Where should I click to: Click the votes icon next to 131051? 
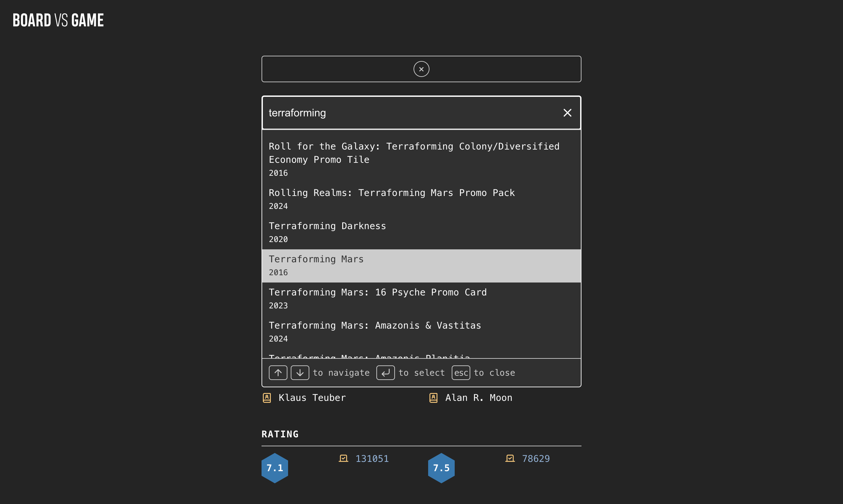click(343, 459)
